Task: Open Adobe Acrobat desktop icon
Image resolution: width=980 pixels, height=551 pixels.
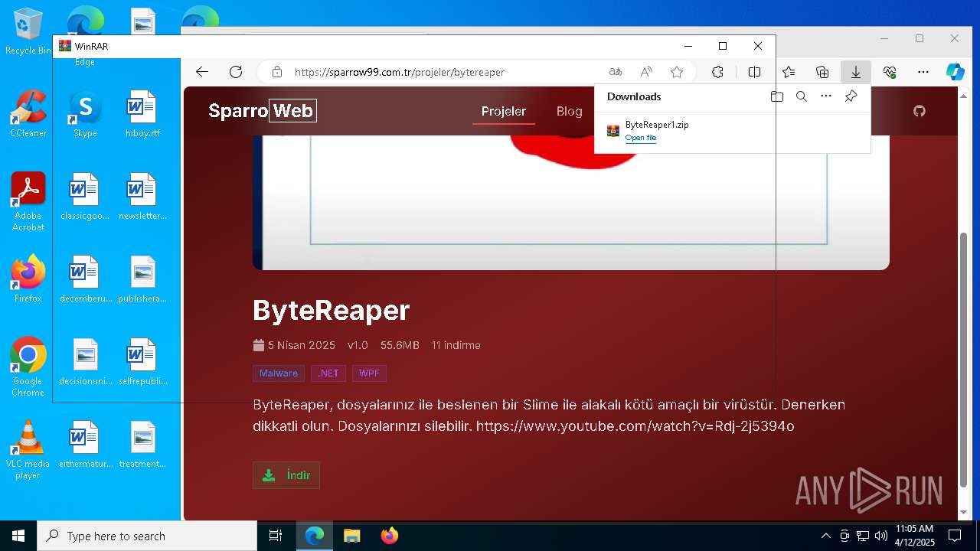Action: (x=28, y=201)
